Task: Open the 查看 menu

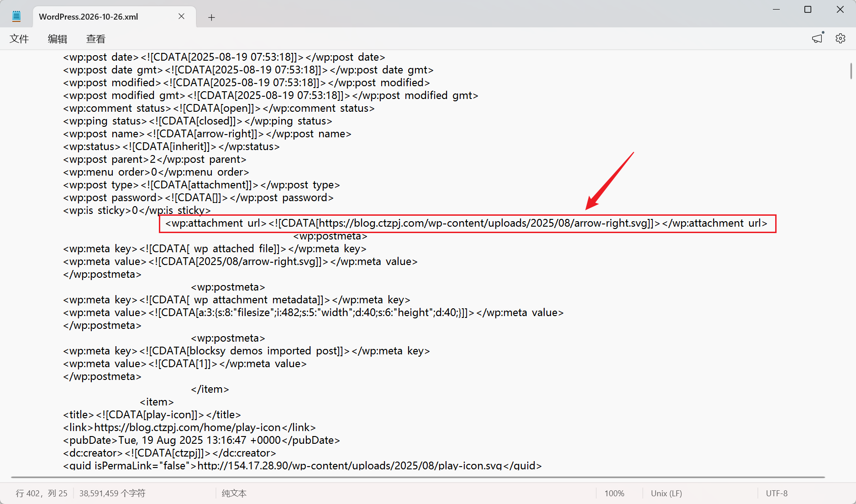Action: (96, 39)
